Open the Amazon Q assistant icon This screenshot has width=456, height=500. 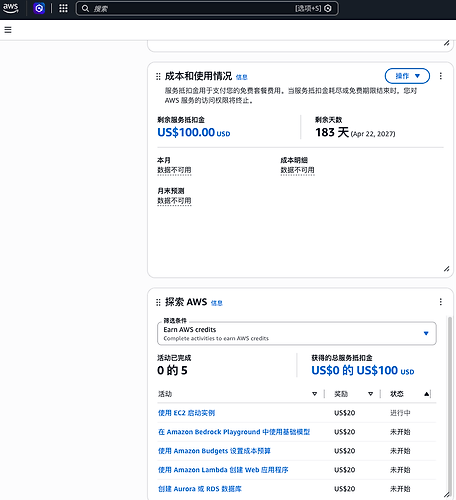[x=39, y=8]
